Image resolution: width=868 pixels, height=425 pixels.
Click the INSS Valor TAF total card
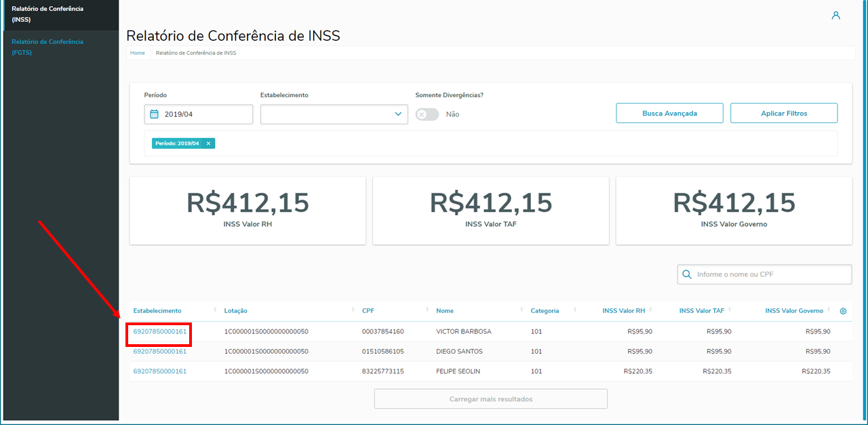(491, 210)
